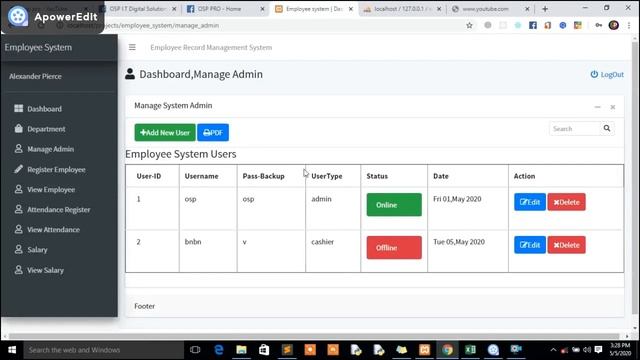Remove the Manage System Admin card
640x360 pixels.
tap(613, 107)
